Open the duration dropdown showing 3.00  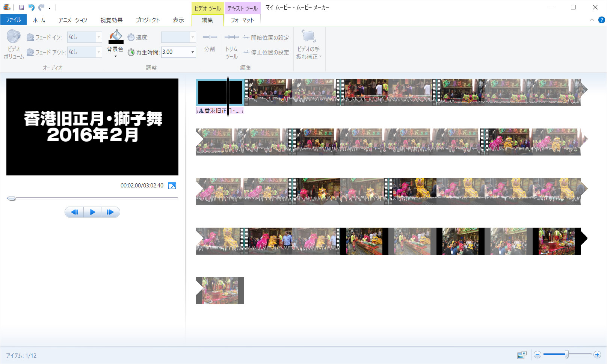click(193, 52)
